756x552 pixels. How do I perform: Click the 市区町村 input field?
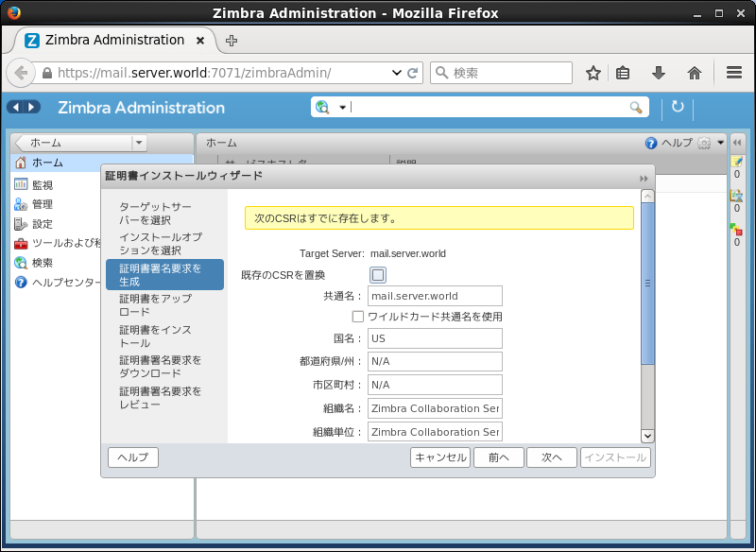pos(435,385)
